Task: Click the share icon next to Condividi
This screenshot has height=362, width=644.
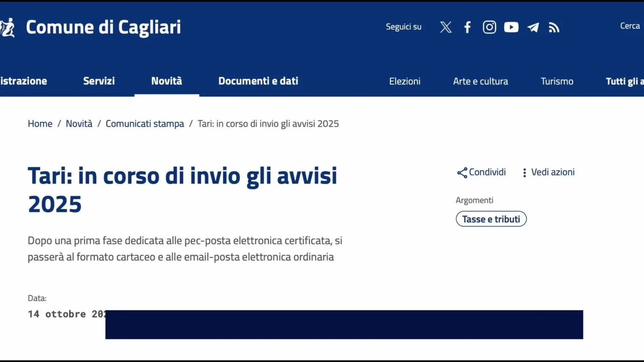Action: click(x=462, y=173)
